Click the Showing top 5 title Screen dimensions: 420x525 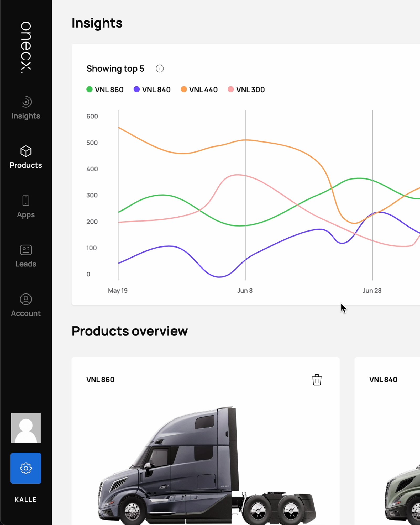tap(115, 69)
